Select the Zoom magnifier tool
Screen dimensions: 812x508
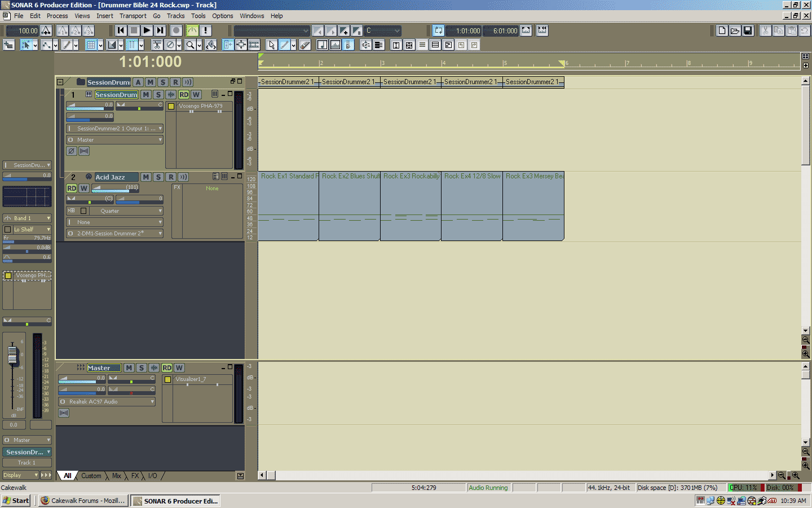[x=191, y=45]
